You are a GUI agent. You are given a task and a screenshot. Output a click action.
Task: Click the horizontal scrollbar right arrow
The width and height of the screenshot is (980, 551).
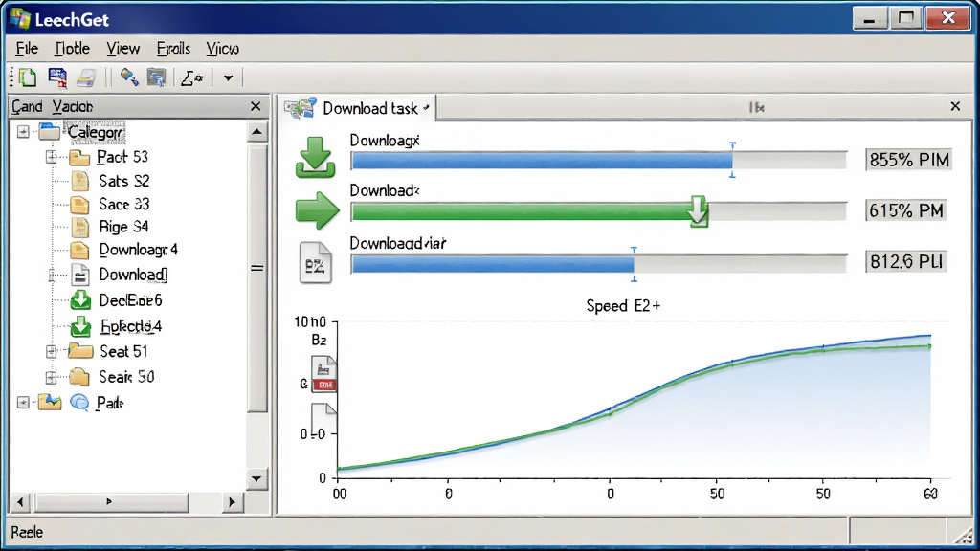(232, 501)
